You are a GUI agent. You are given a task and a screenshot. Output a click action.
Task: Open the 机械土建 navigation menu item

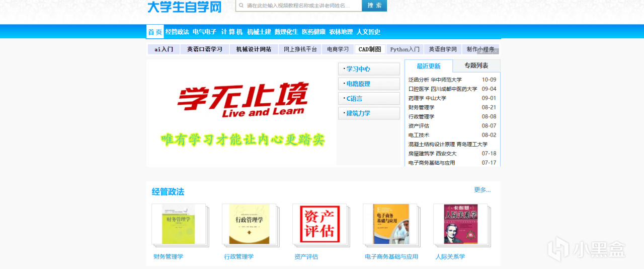[259, 32]
